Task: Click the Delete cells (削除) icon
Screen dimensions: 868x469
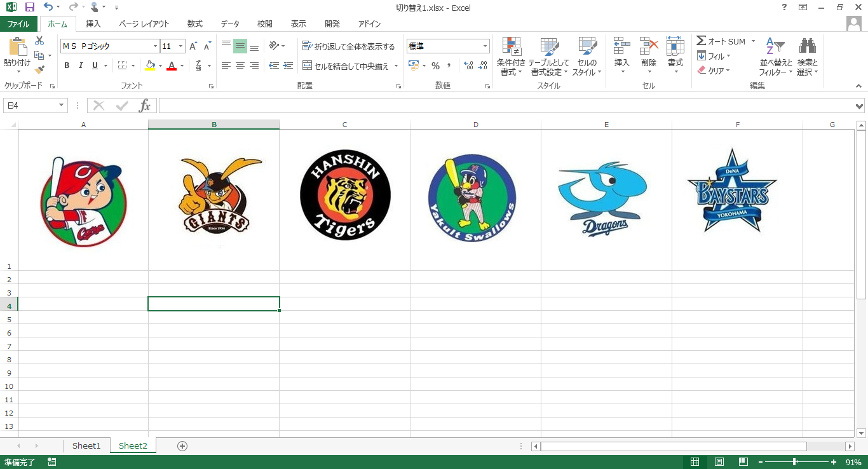Action: point(649,46)
